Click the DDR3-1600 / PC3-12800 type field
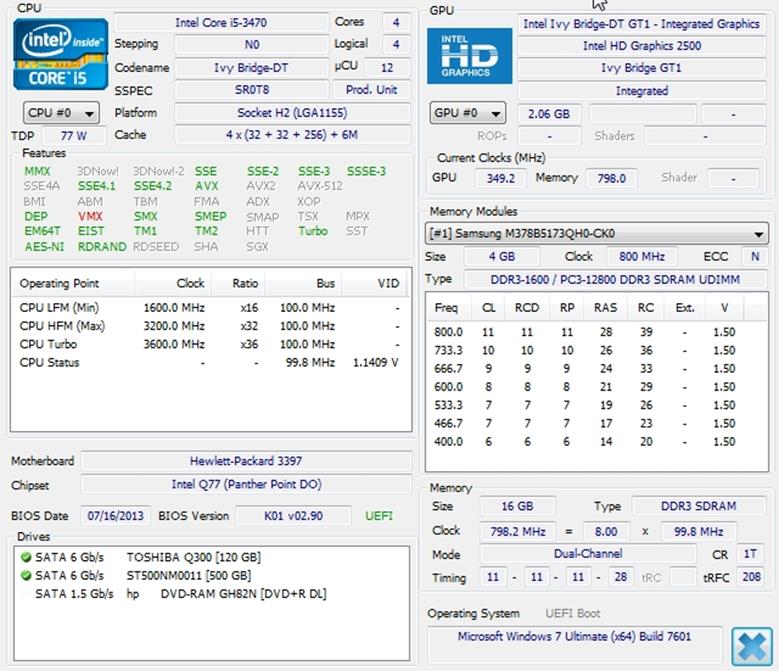Screen dimensions: 779x671 coord(615,280)
